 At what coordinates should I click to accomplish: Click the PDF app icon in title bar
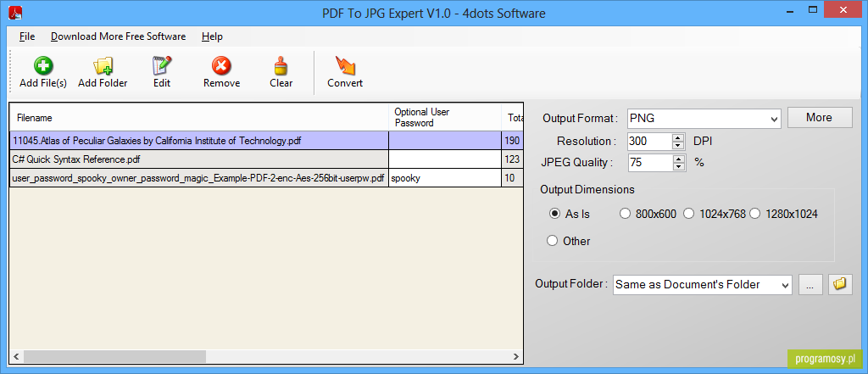pos(15,13)
